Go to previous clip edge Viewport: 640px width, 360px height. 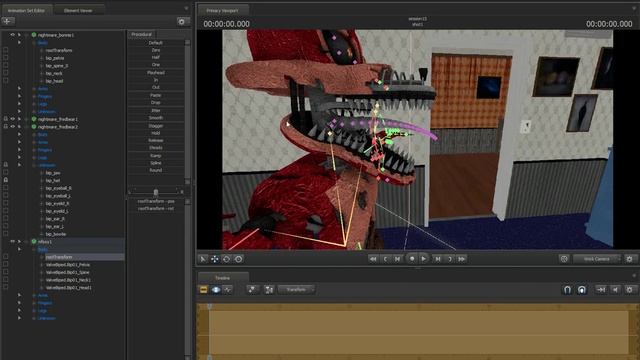(x=385, y=259)
